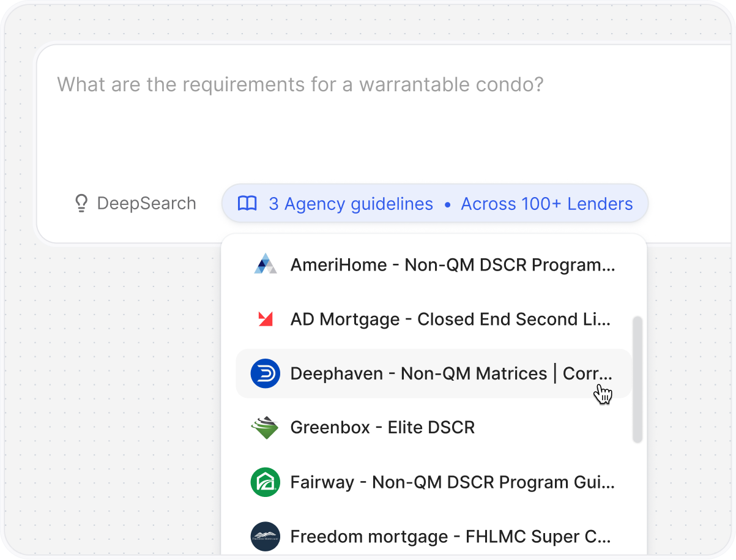Click the Greenbox green logo icon
This screenshot has width=736, height=560.
[x=266, y=427]
